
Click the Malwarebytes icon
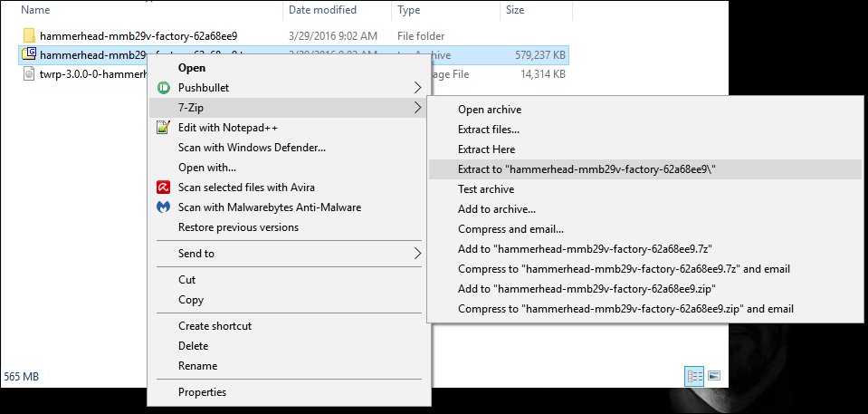[x=163, y=207]
